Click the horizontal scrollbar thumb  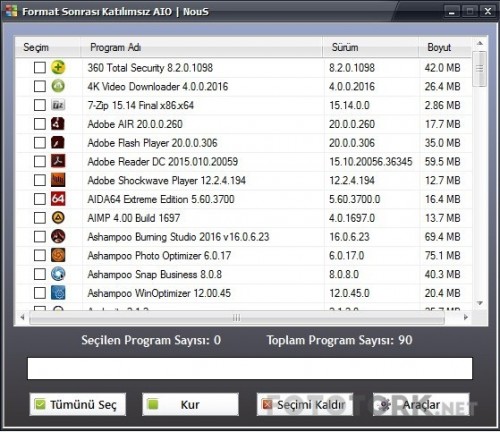pos(237,318)
